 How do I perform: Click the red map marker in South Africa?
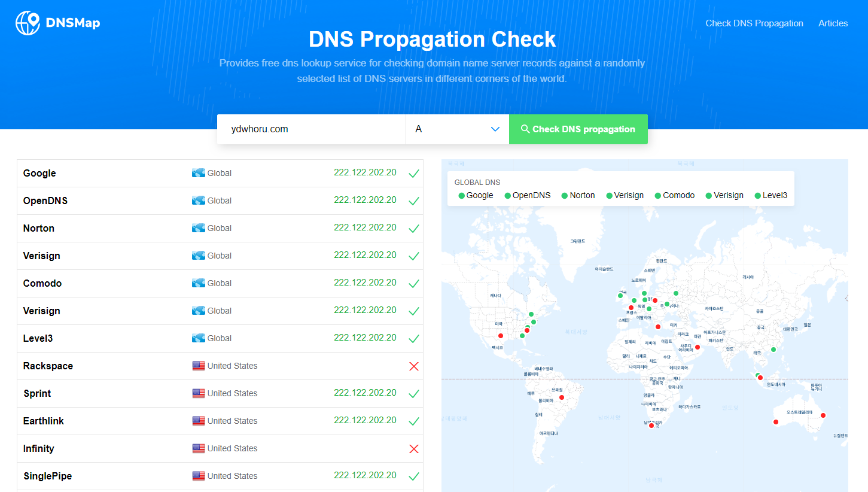[x=651, y=426]
